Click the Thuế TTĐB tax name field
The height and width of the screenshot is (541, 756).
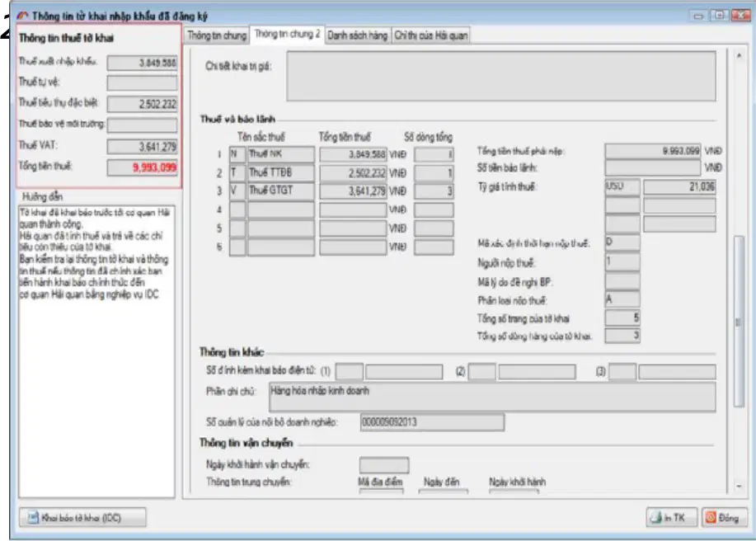[x=281, y=172]
